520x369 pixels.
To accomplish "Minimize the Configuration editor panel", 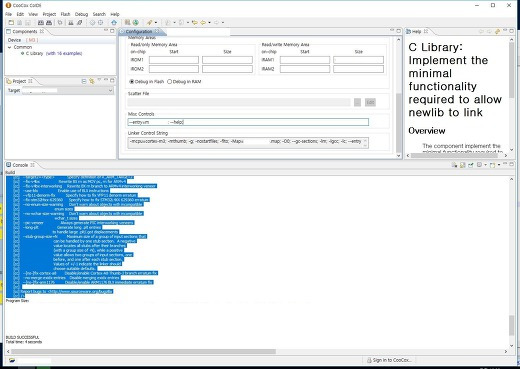I will [x=392, y=31].
